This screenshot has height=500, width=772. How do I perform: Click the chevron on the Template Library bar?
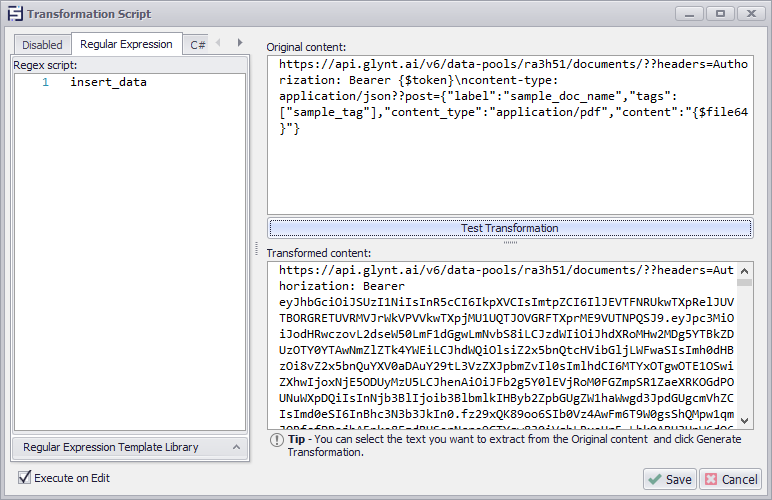click(x=236, y=447)
